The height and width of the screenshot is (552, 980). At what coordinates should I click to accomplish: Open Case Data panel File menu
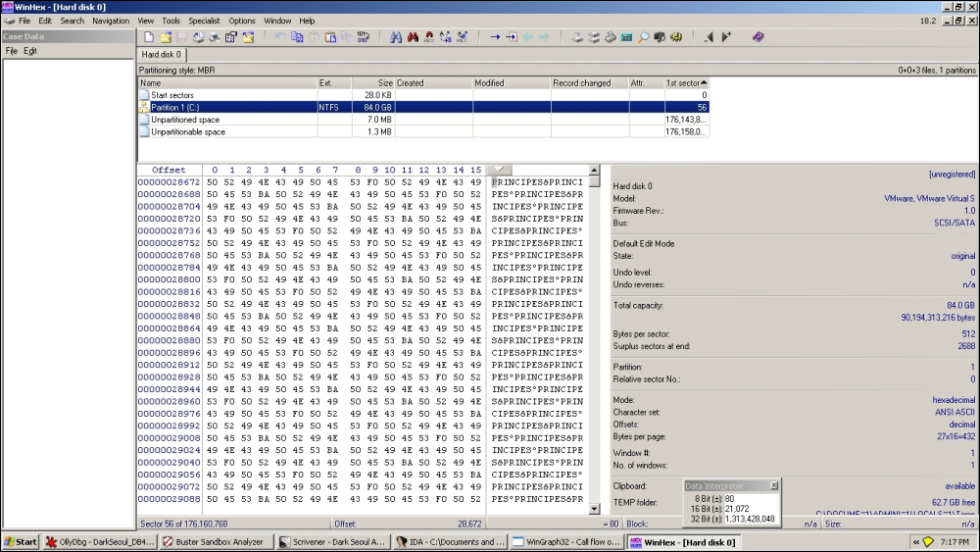point(11,51)
